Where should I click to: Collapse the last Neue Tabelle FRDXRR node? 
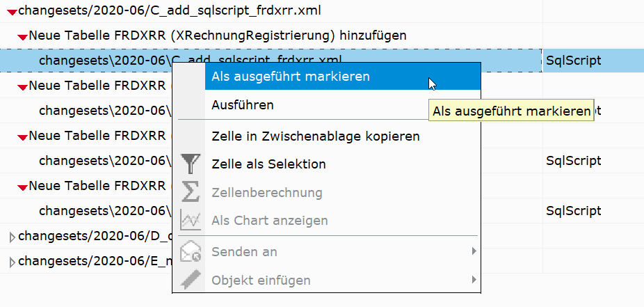coord(22,187)
